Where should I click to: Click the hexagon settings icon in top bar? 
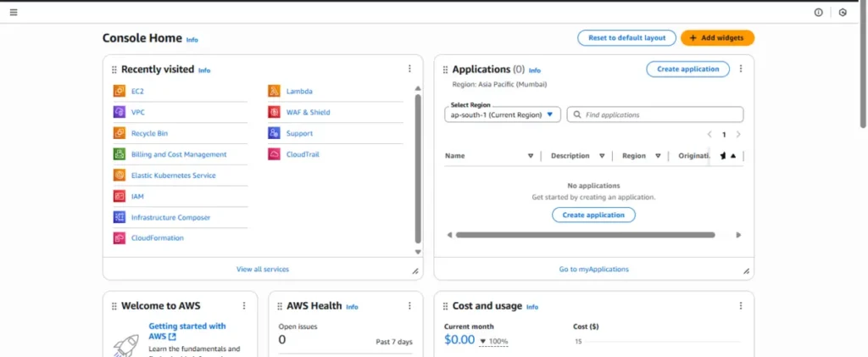[843, 12]
